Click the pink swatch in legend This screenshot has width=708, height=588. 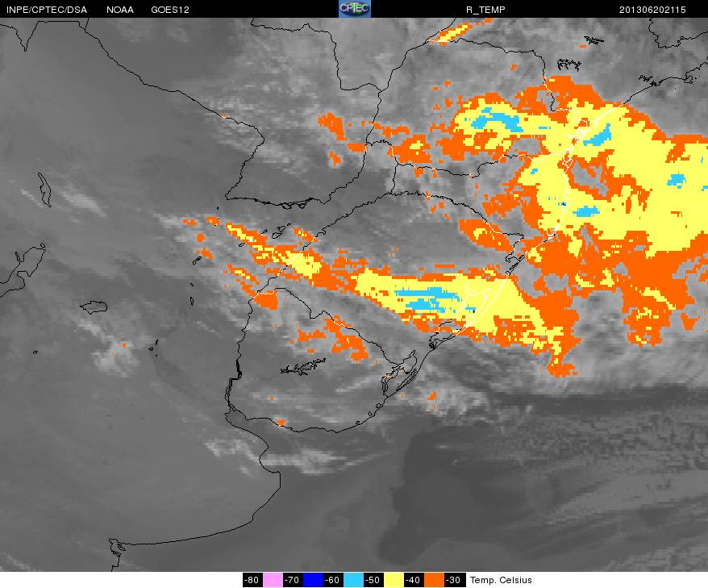click(x=273, y=580)
